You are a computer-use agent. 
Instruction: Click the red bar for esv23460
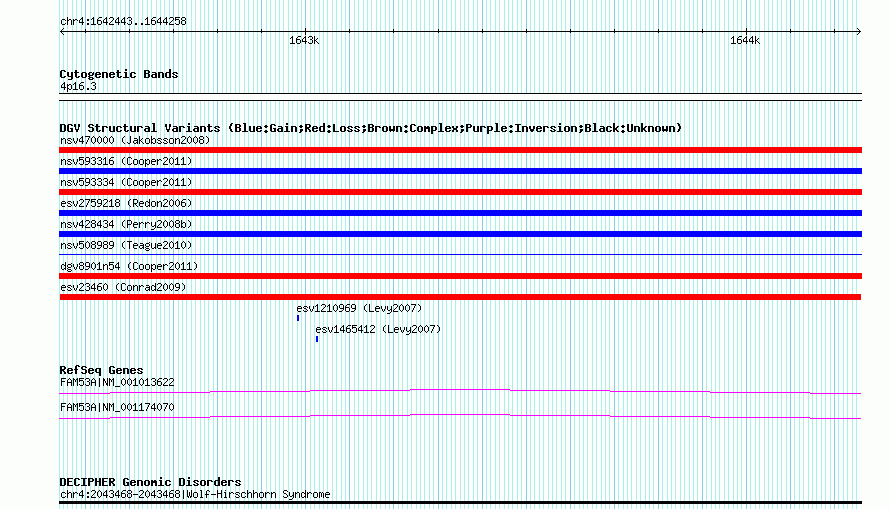click(x=460, y=297)
